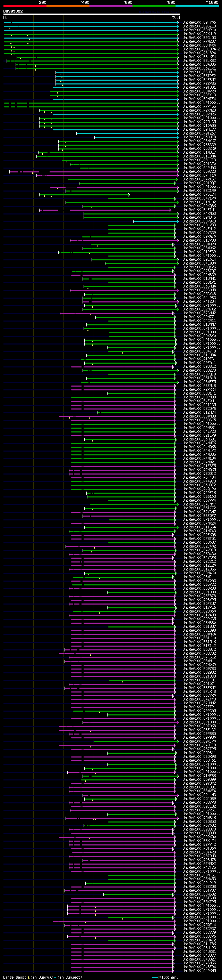Select hit label UniRef100_C4CNY7
This screenshot has height=980, width=222.
[199, 504]
